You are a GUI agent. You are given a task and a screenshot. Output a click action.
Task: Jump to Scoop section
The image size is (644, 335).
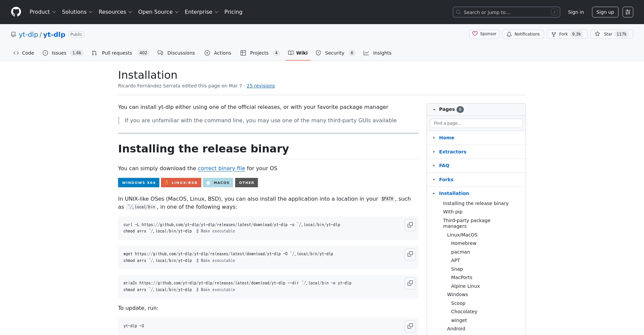pos(458,303)
